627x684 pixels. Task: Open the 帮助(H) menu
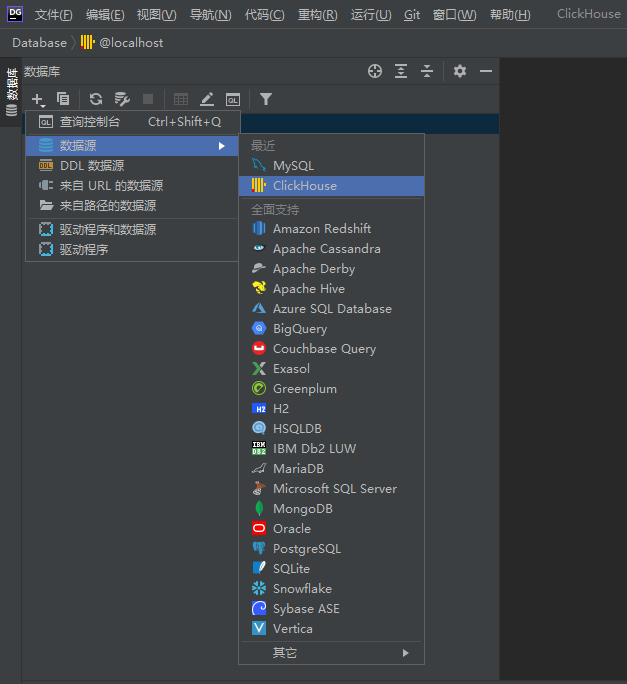[x=511, y=15]
